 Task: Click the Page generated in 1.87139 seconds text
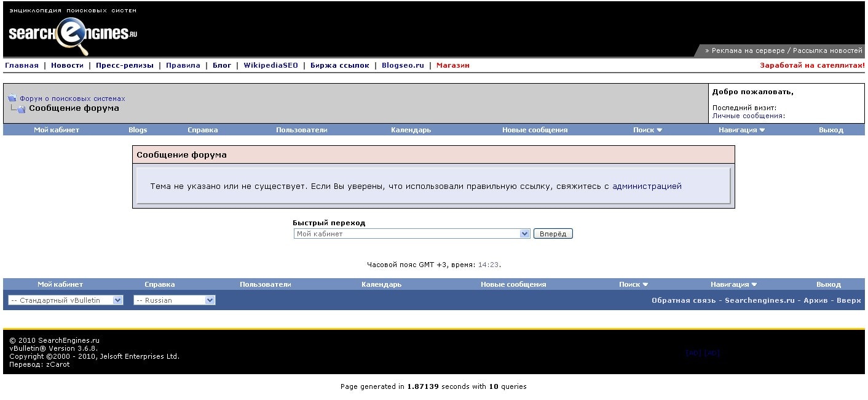point(433,386)
